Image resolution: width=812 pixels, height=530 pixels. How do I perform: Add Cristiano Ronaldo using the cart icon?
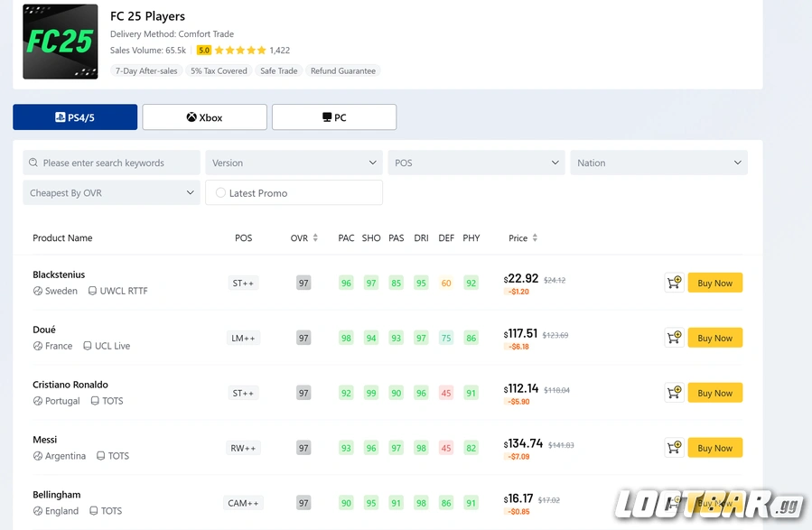coord(674,393)
